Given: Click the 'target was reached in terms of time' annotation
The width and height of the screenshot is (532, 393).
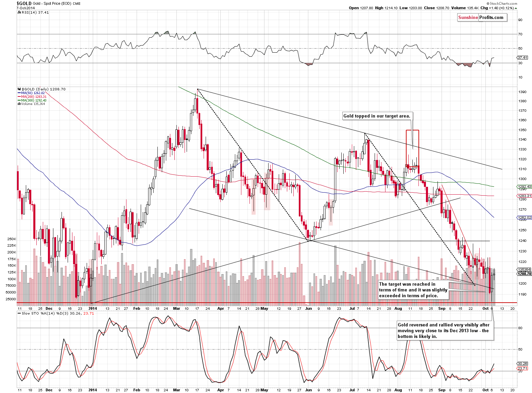Looking at the screenshot, I should coord(413,290).
